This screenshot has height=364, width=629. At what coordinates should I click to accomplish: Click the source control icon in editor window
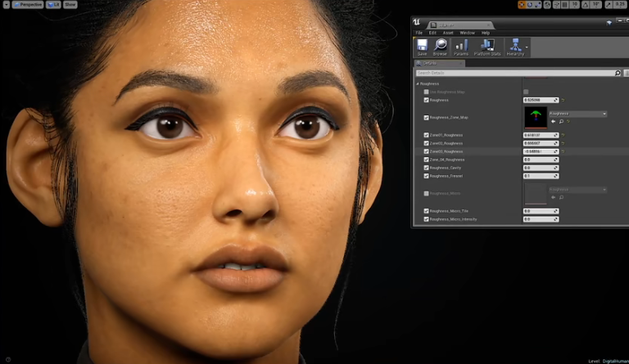coord(609,23)
